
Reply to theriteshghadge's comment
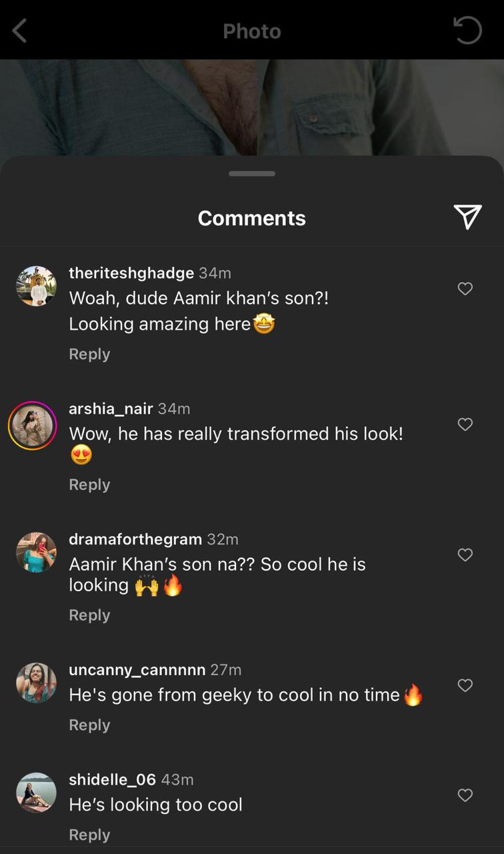(x=89, y=354)
